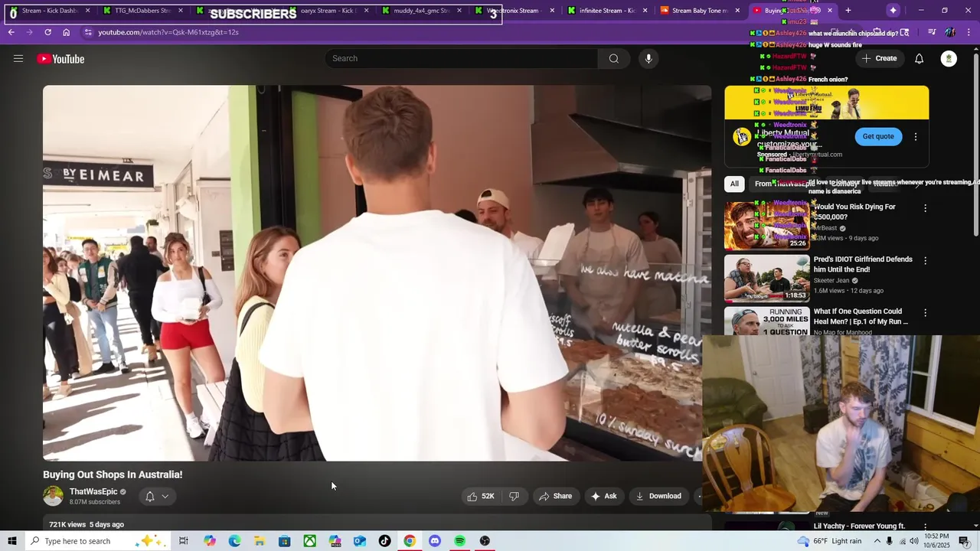Dislike the video
This screenshot has width=980, height=551.
click(x=514, y=496)
